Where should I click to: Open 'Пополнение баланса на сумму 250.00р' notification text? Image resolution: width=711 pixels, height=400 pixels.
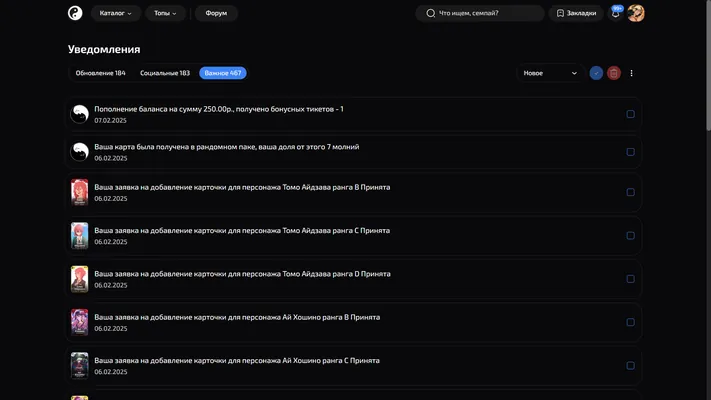[x=219, y=109]
